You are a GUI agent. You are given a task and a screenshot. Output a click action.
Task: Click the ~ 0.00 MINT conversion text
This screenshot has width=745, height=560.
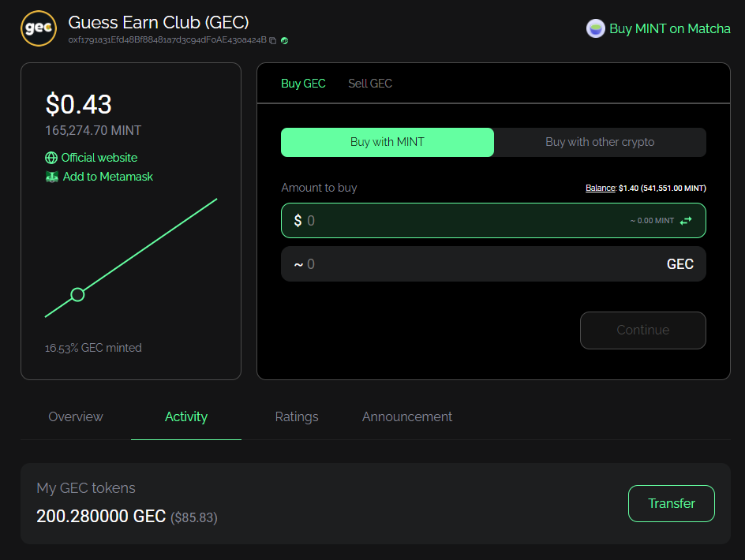point(652,221)
